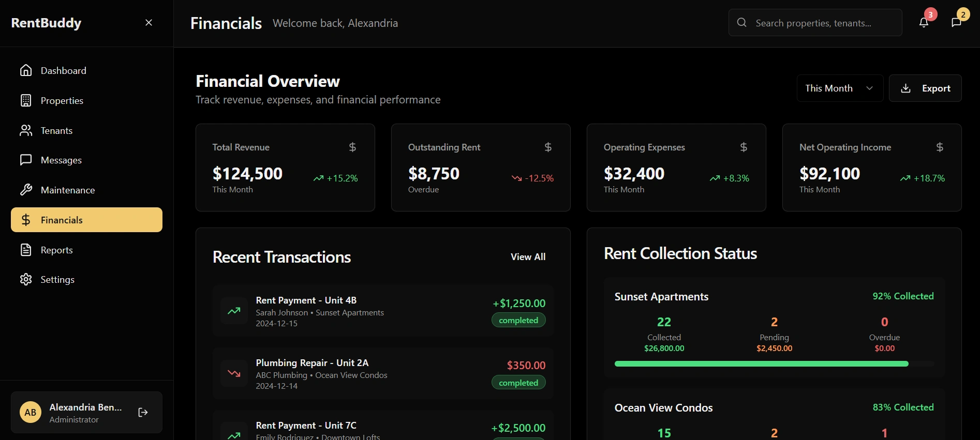This screenshot has width=980, height=440.
Task: Go to Dashboard in the sidebar
Action: [63, 70]
